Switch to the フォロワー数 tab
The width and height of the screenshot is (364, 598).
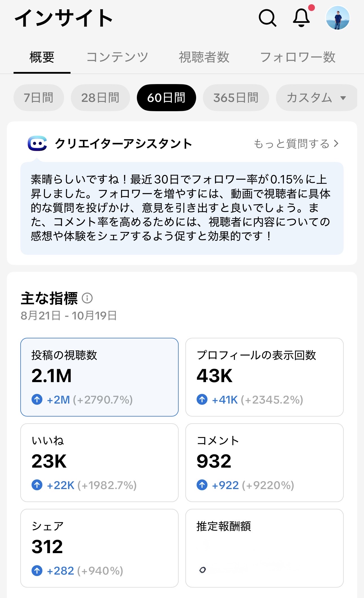point(297,57)
